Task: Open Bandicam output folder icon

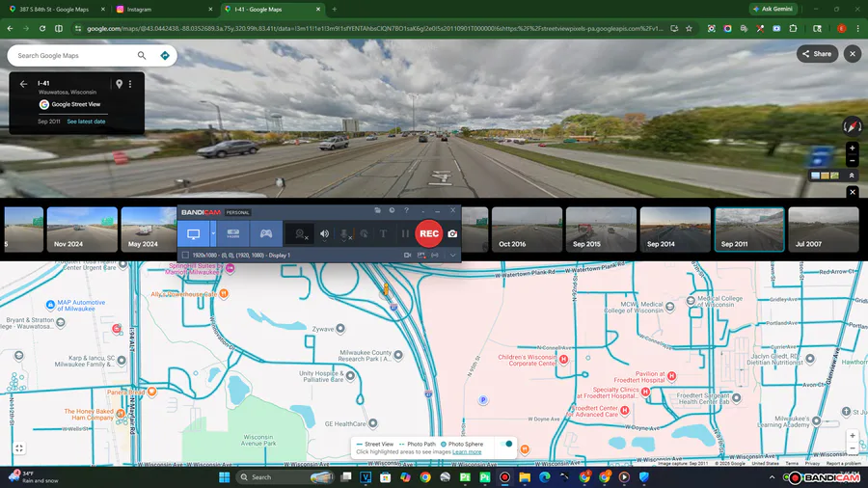Action: pyautogui.click(x=377, y=210)
